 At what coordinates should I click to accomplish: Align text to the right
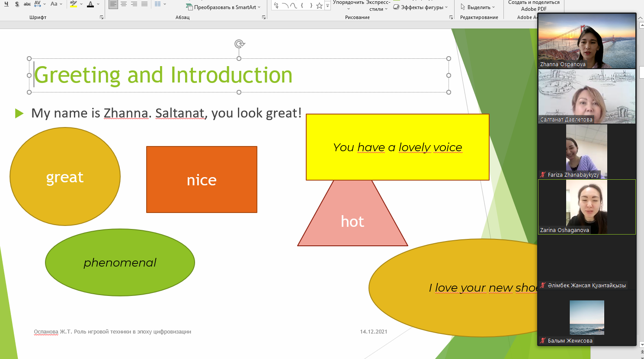[x=134, y=4]
